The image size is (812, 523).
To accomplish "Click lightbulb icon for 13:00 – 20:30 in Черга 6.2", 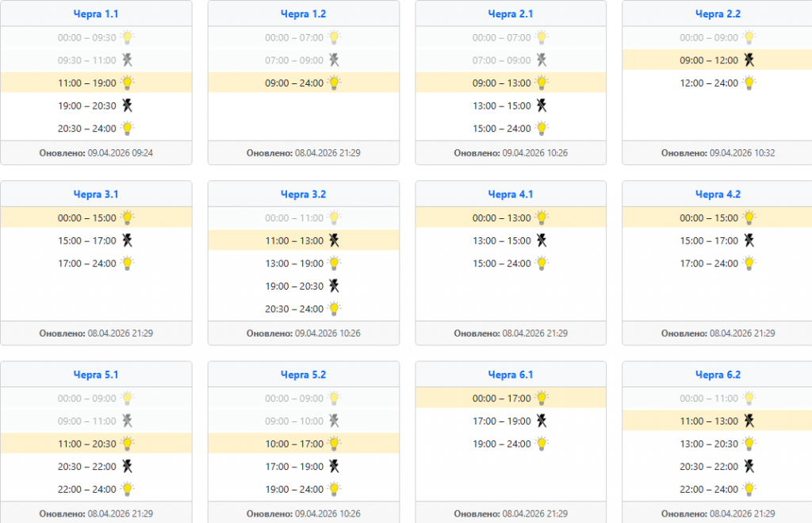I will [749, 444].
